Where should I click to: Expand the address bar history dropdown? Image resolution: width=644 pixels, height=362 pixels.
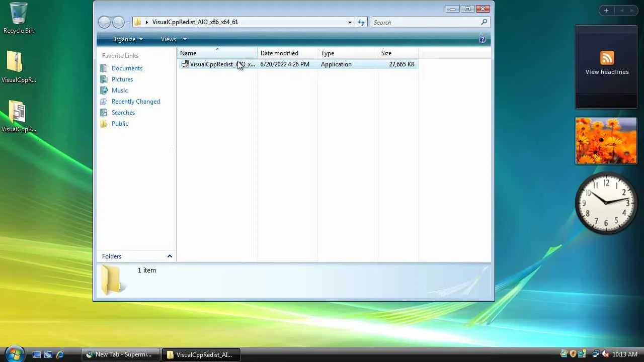click(350, 22)
